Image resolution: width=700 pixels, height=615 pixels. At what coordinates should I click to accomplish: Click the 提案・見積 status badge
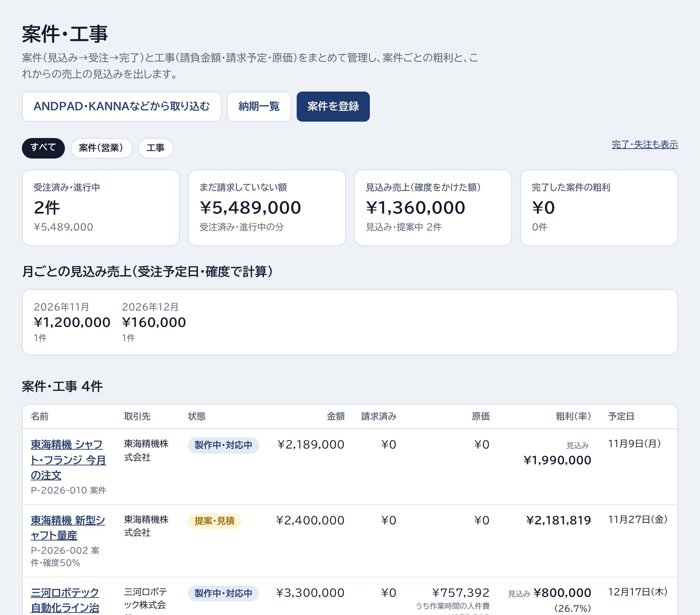214,521
